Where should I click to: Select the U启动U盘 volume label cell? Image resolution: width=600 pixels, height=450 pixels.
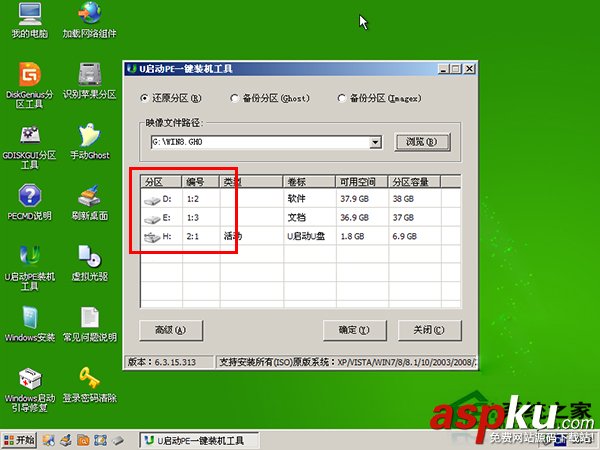point(306,236)
